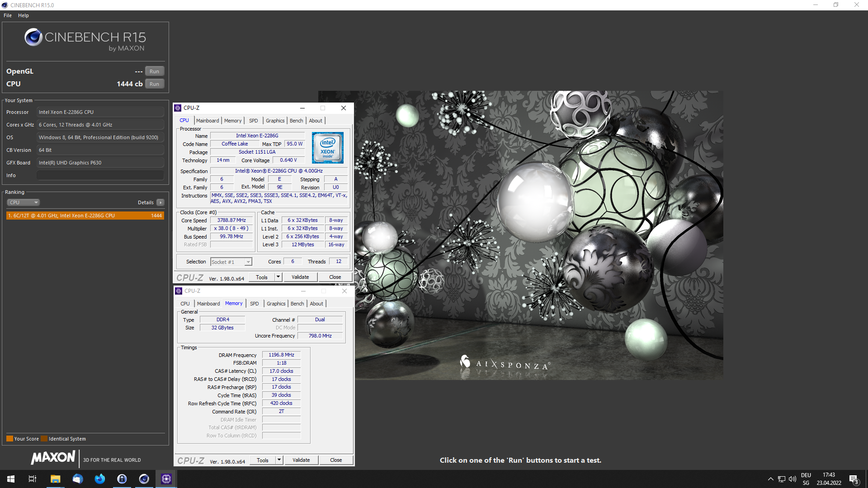This screenshot has height=488, width=868.
Task: Click Validate in lower CPU-Z window
Action: point(301,460)
